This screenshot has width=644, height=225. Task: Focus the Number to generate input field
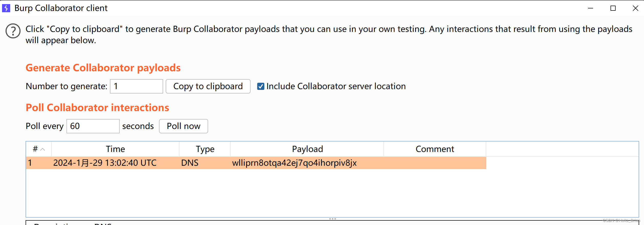[136, 86]
